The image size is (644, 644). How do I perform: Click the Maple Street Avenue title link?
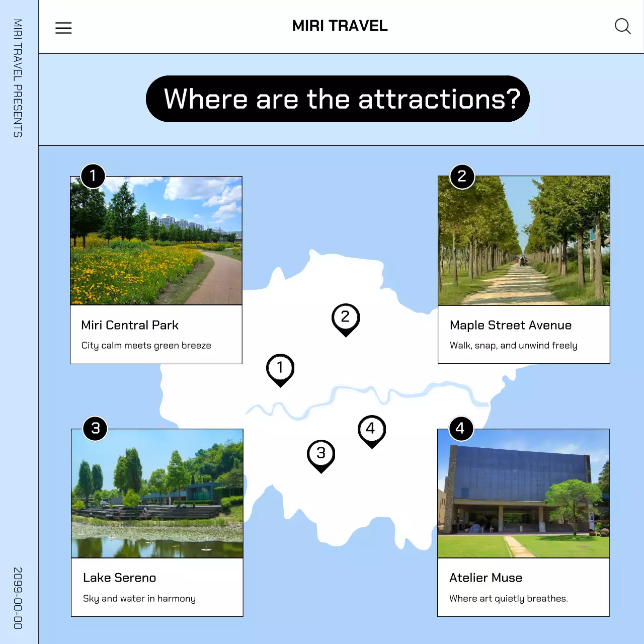(x=510, y=325)
